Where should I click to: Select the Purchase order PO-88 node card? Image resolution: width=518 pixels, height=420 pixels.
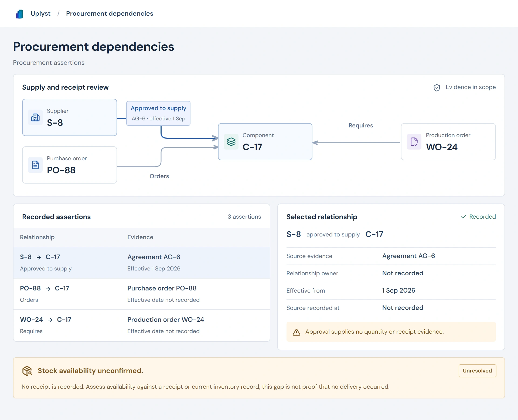(x=70, y=165)
